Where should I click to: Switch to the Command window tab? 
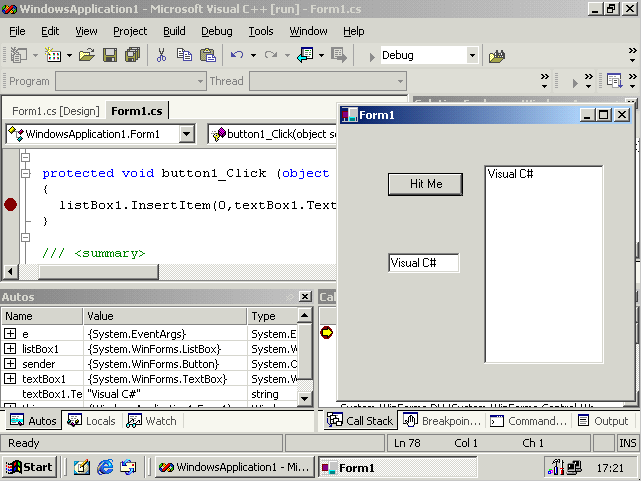528,421
